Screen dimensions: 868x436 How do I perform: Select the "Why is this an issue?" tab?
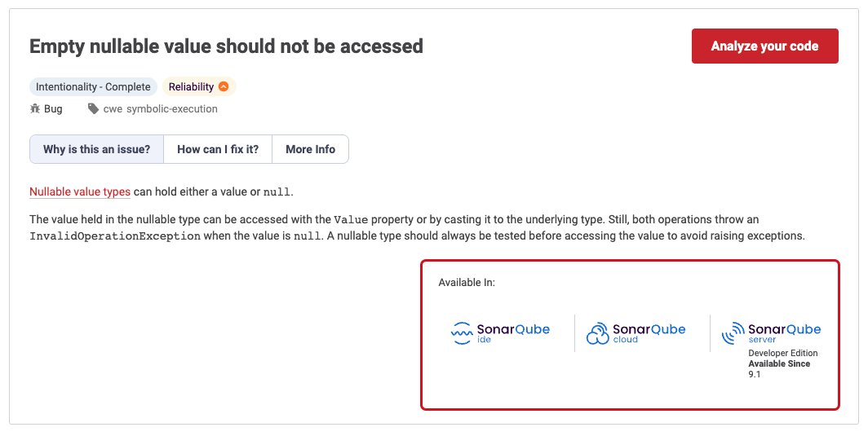96,149
